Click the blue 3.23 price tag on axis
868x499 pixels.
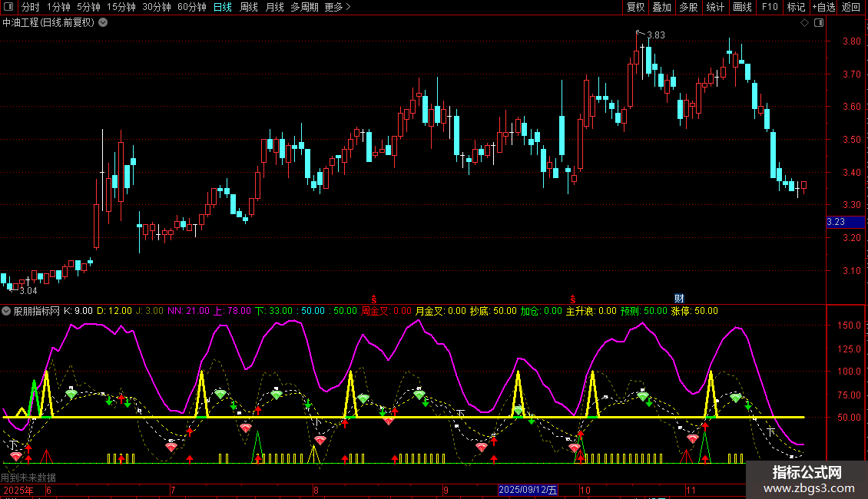coord(836,222)
